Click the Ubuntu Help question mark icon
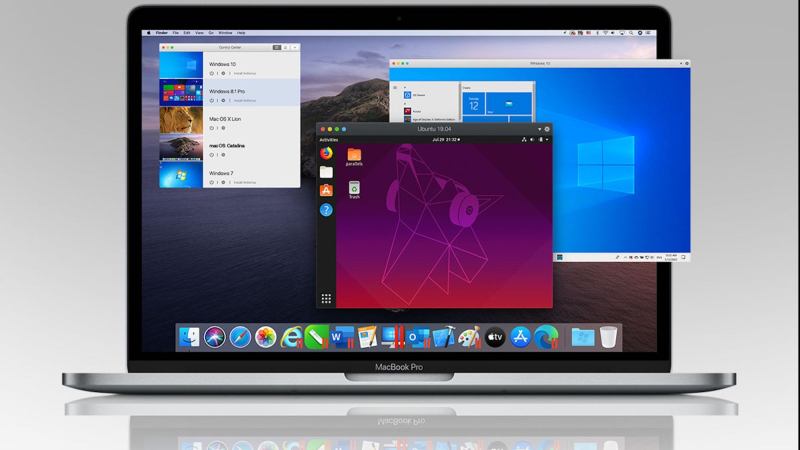 pyautogui.click(x=326, y=210)
